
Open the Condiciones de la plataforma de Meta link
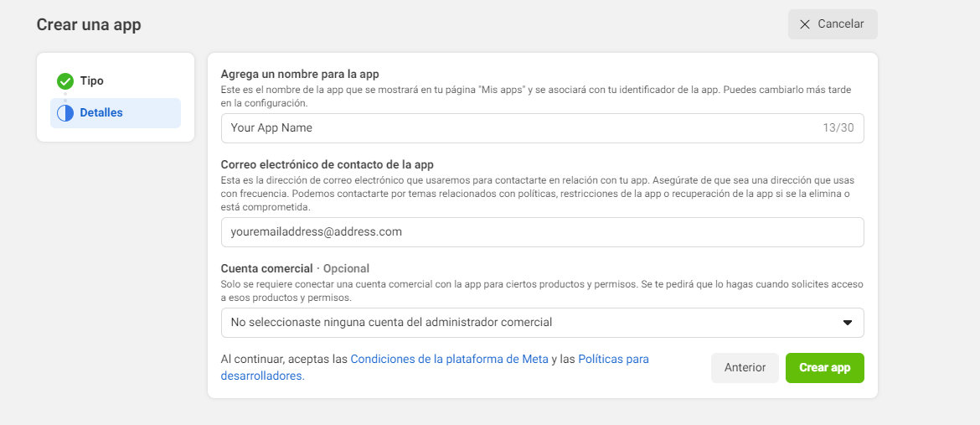[449, 359]
